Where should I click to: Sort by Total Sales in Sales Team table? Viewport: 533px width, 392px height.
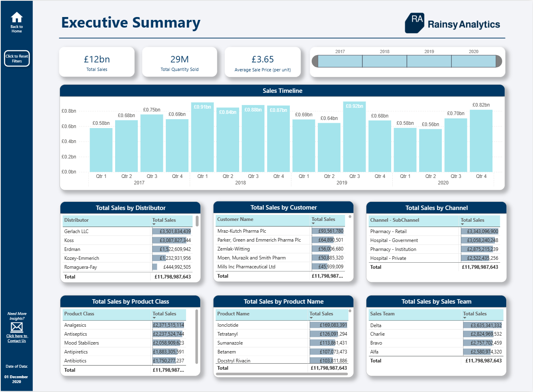click(x=475, y=314)
